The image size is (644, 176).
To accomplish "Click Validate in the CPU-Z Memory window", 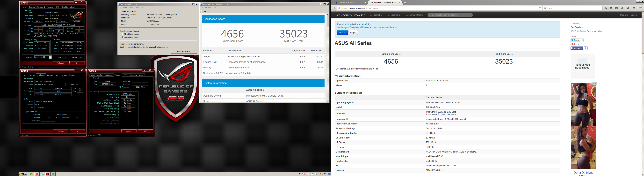I will click(x=129, y=131).
